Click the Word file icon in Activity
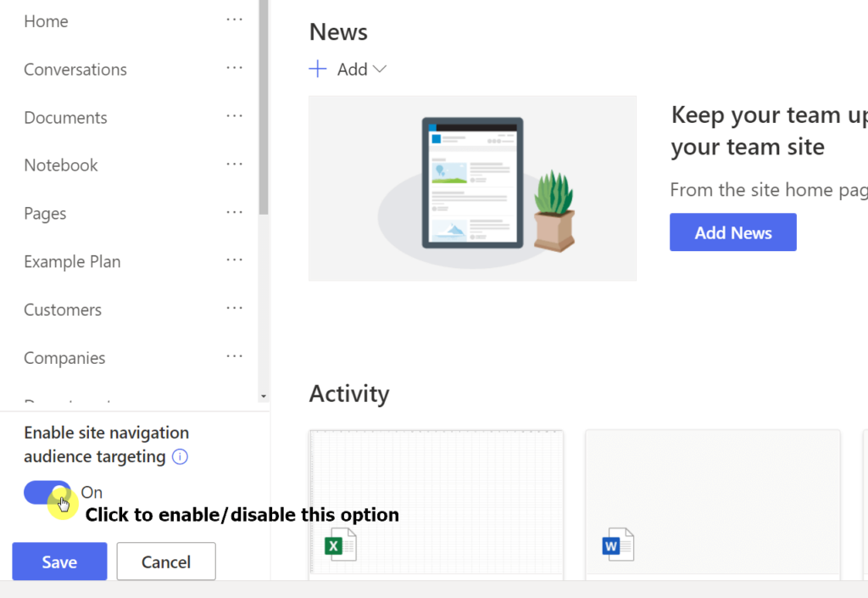 [618, 545]
